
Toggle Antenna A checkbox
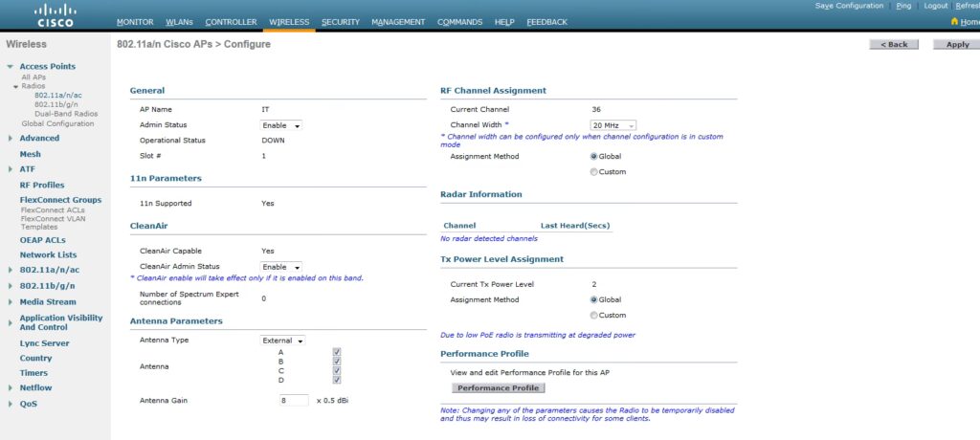click(x=337, y=351)
